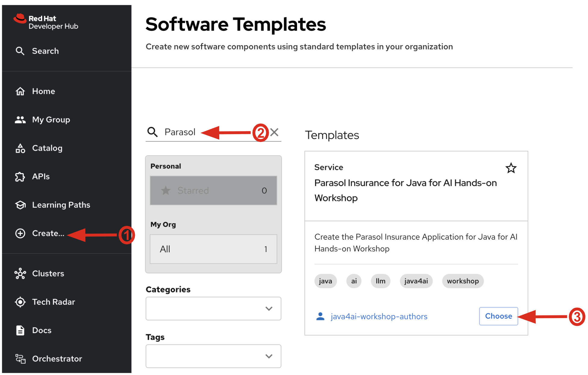Click the Learning Paths graduation cap icon
Screen dimensions: 588x375
[x=20, y=205]
